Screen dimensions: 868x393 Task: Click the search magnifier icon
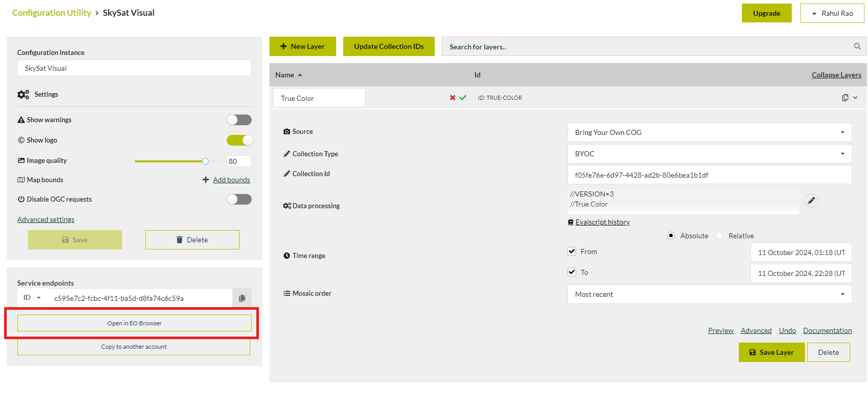857,46
